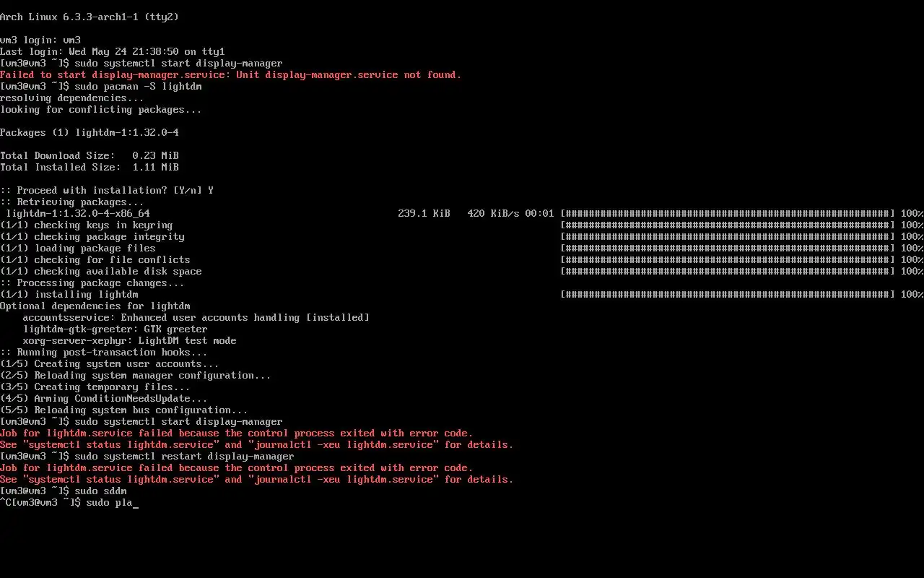Click the '(2/5) Reloading system manager configuration...' line

[136, 375]
